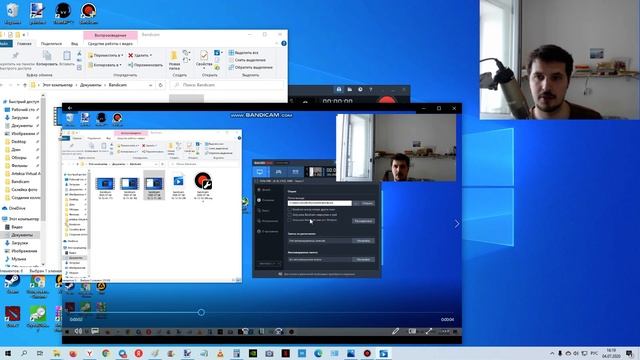Click Выделить все in Explorer ribbon
640x360 pixels.
tap(244, 53)
